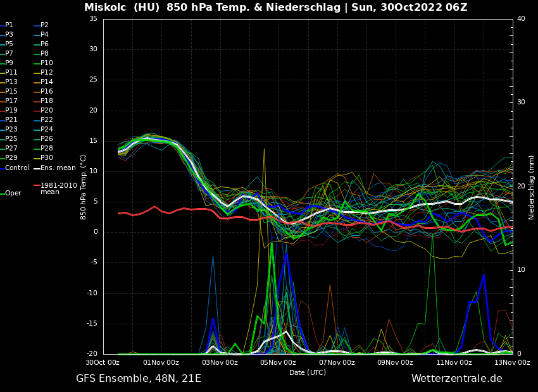538x392 pixels.
Task: Click the 13Nov 00z date tick label
Action: 511,363
